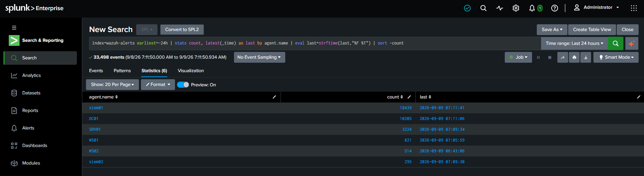Image resolution: width=644 pixels, height=176 pixels.
Task: Open the apps grid icon
Action: pyautogui.click(x=634, y=8)
